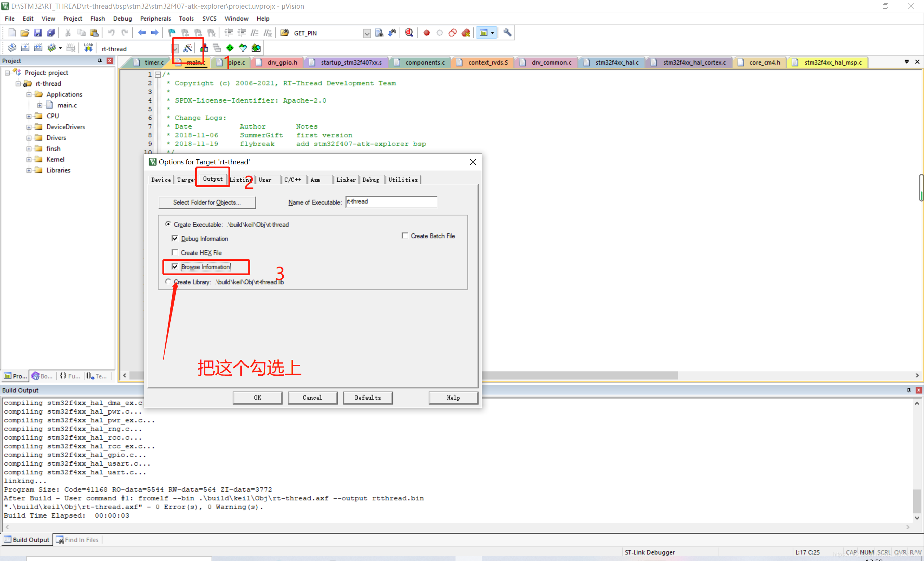Switch to Find In Files tab

point(77,540)
